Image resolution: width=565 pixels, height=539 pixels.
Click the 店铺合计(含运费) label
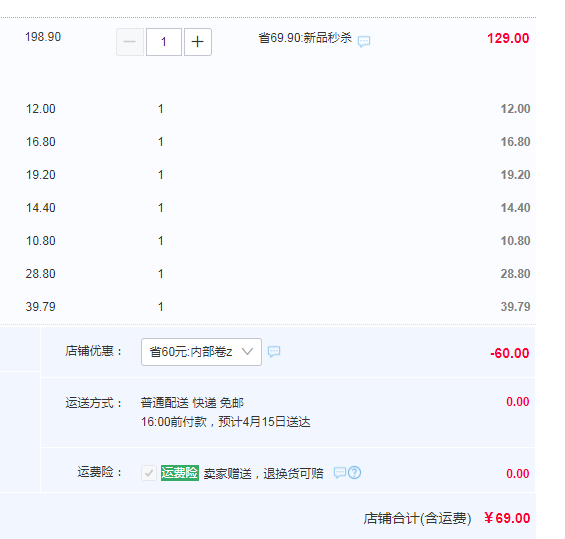(417, 518)
